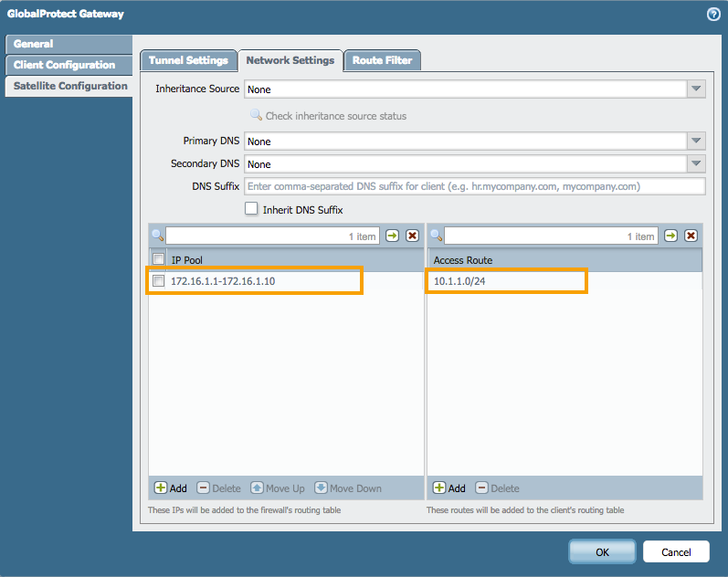Click the Access Route column header
This screenshot has height=577, width=728.
[564, 260]
